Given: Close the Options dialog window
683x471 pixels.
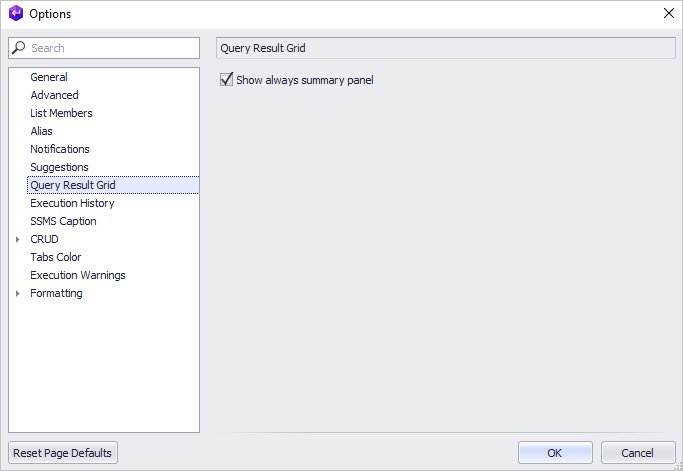Looking at the screenshot, I should tap(669, 13).
